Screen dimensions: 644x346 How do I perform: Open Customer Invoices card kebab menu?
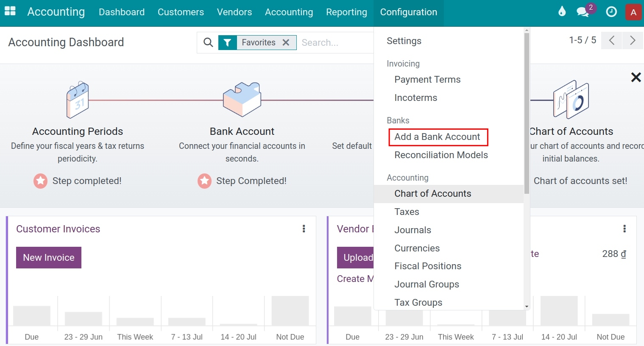click(304, 229)
